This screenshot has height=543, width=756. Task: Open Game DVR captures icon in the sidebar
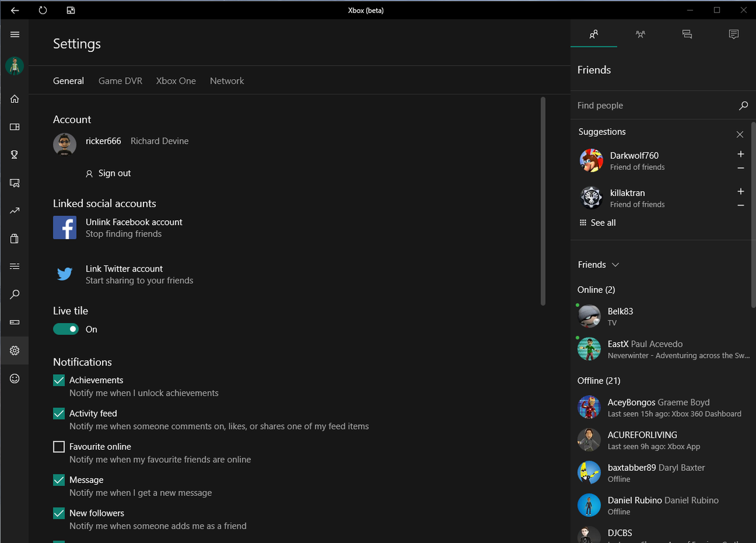point(15,183)
